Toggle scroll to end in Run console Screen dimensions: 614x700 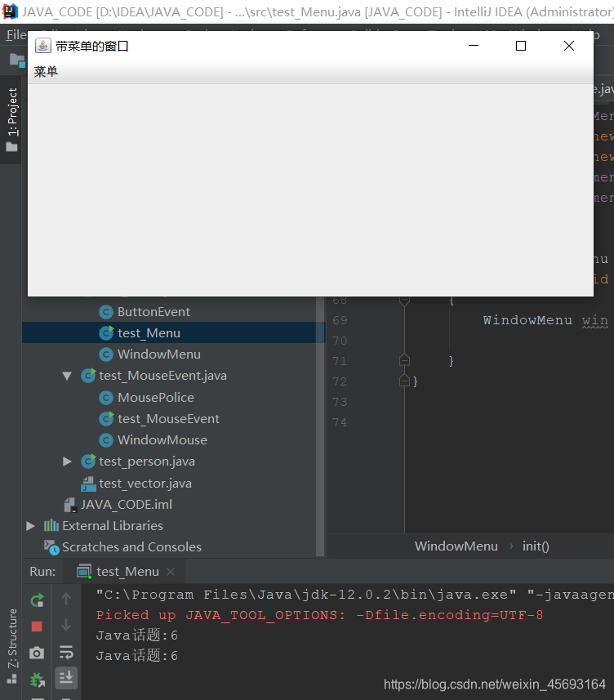[x=66, y=678]
